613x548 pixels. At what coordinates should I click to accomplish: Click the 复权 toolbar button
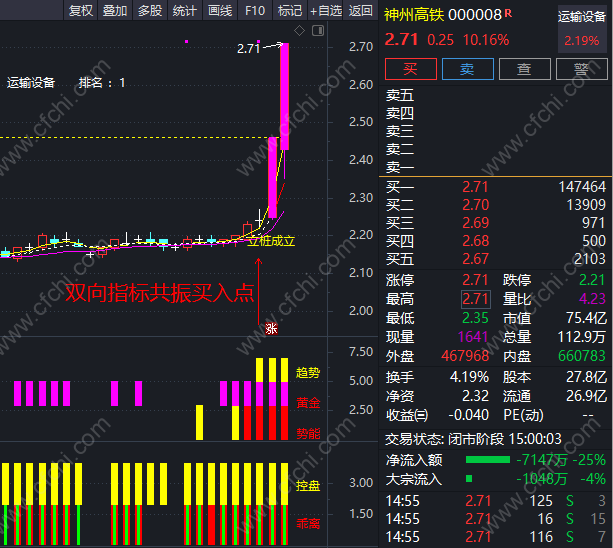81,10
